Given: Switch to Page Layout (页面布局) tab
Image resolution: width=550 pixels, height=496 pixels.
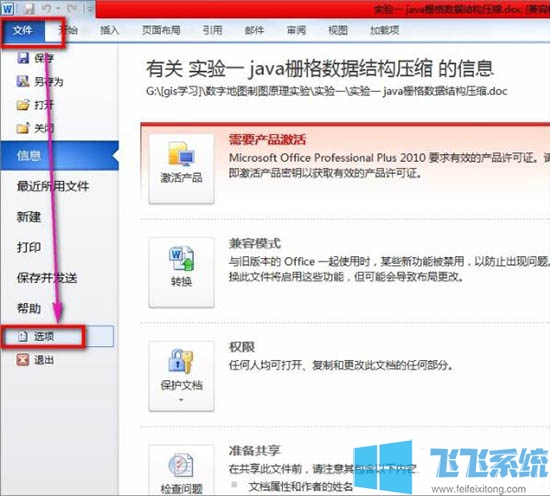Looking at the screenshot, I should 161,31.
